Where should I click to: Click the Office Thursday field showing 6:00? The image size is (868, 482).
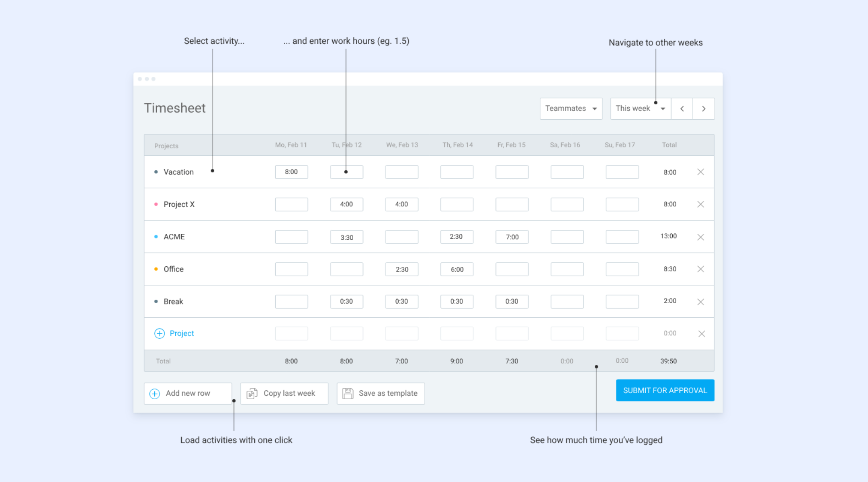pos(457,269)
